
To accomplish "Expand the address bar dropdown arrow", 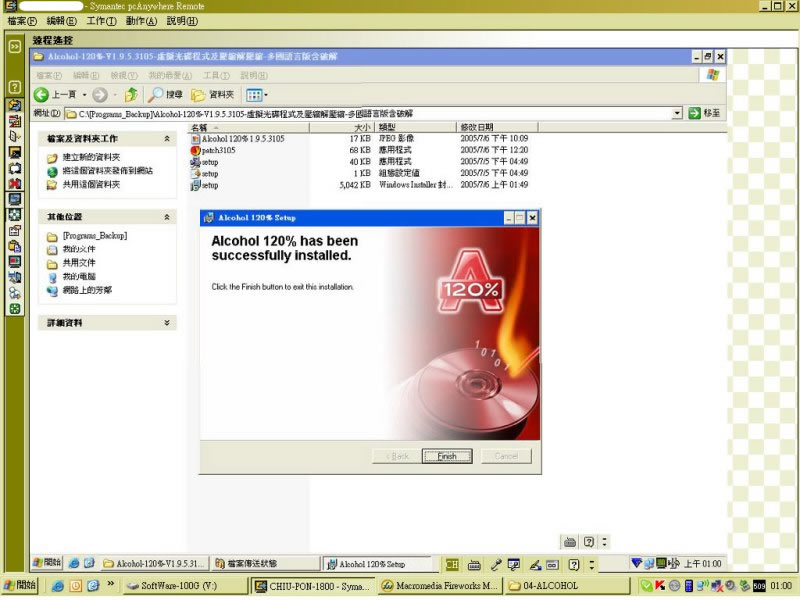I will pyautogui.click(x=677, y=113).
